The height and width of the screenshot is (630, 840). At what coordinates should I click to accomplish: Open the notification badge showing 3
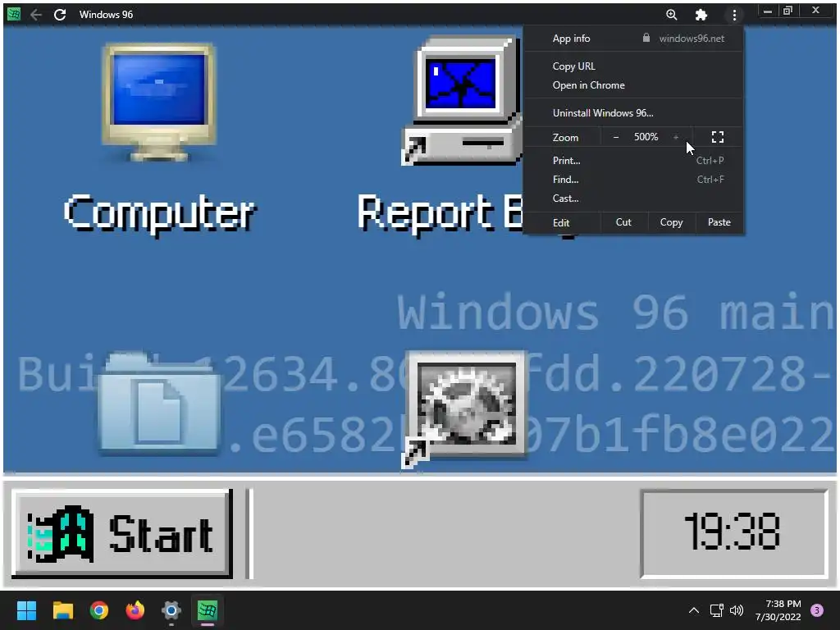(817, 610)
